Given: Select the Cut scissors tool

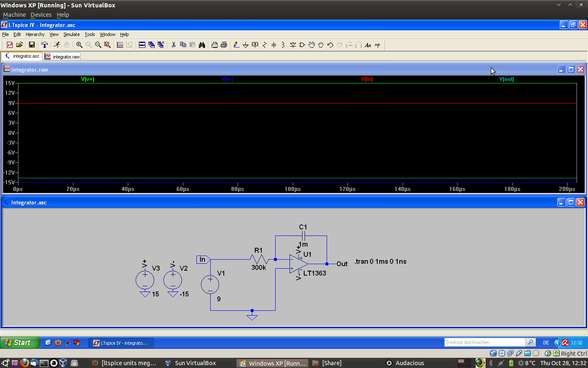Looking at the screenshot, I should 174,45.
